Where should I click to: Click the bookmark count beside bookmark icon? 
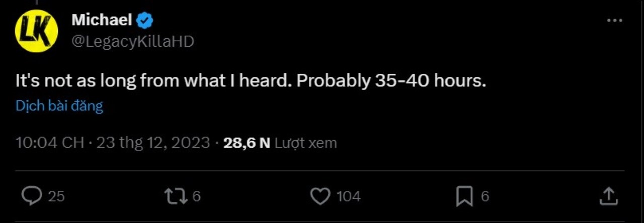485,196
